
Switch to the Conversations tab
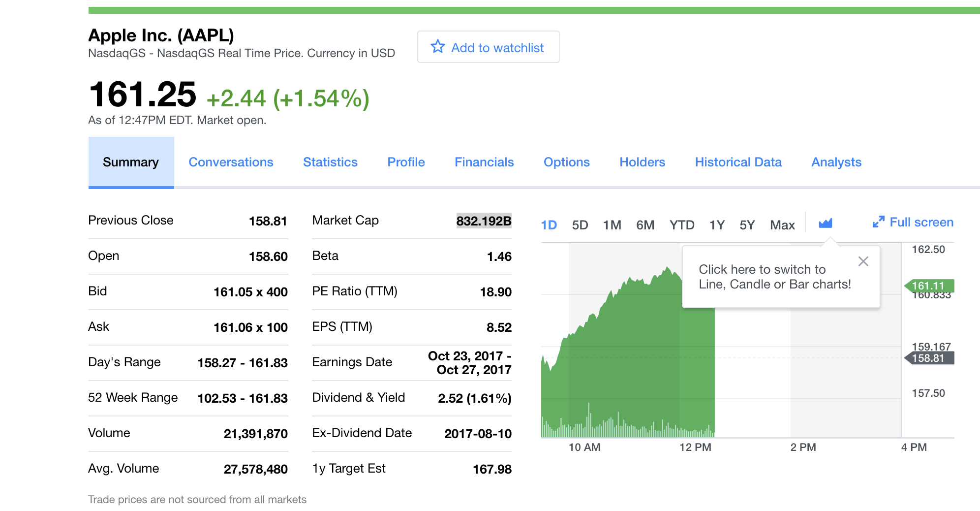(x=231, y=162)
